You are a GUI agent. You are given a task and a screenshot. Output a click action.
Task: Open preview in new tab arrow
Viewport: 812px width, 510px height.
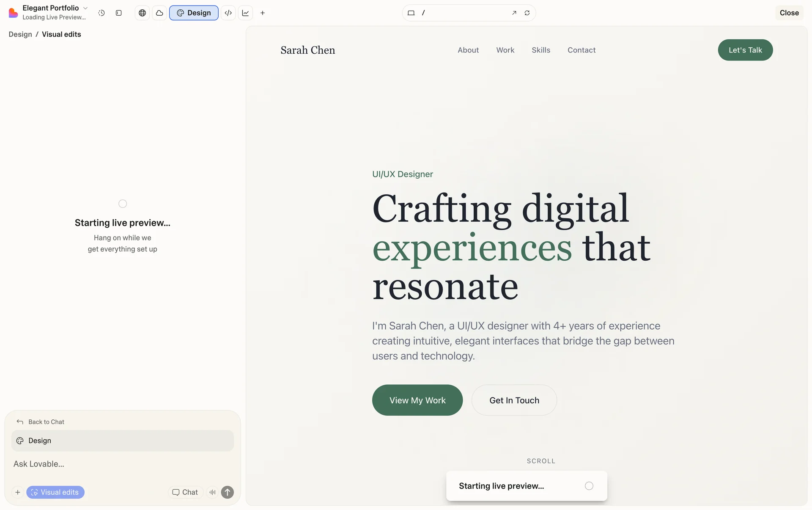tap(514, 13)
